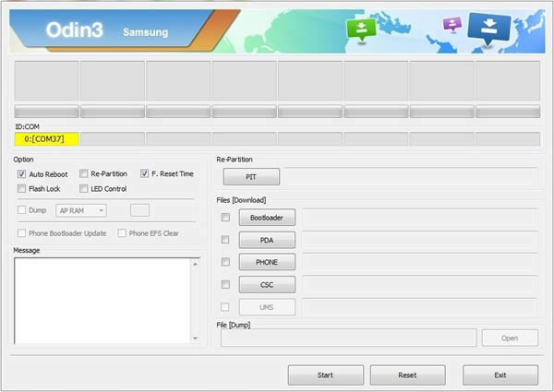The height and width of the screenshot is (392, 554).
Task: Click the large blue download bubble icon
Action: click(488, 27)
